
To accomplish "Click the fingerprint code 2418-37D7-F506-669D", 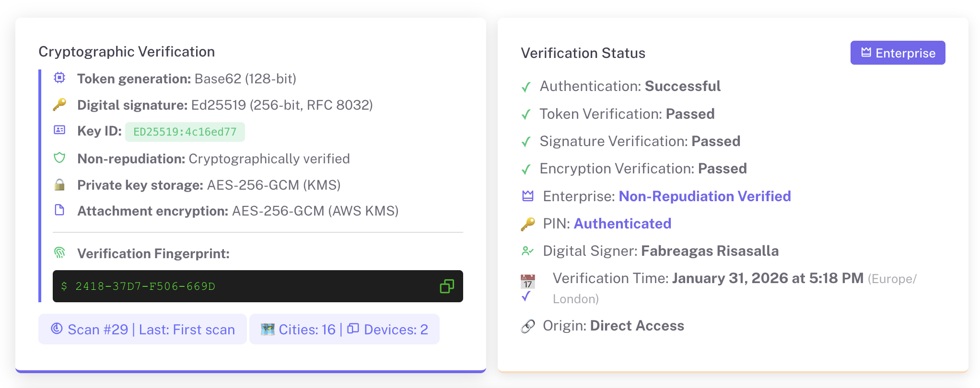I will (145, 286).
